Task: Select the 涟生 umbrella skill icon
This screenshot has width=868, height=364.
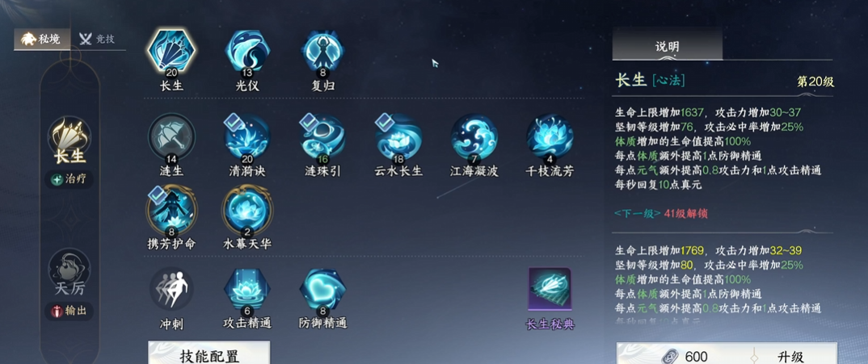Action: tap(171, 137)
